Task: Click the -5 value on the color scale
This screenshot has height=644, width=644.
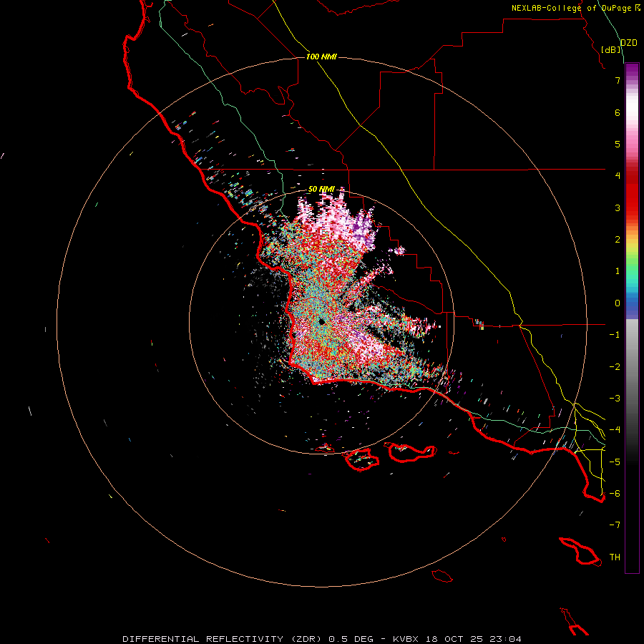Action: click(x=615, y=462)
